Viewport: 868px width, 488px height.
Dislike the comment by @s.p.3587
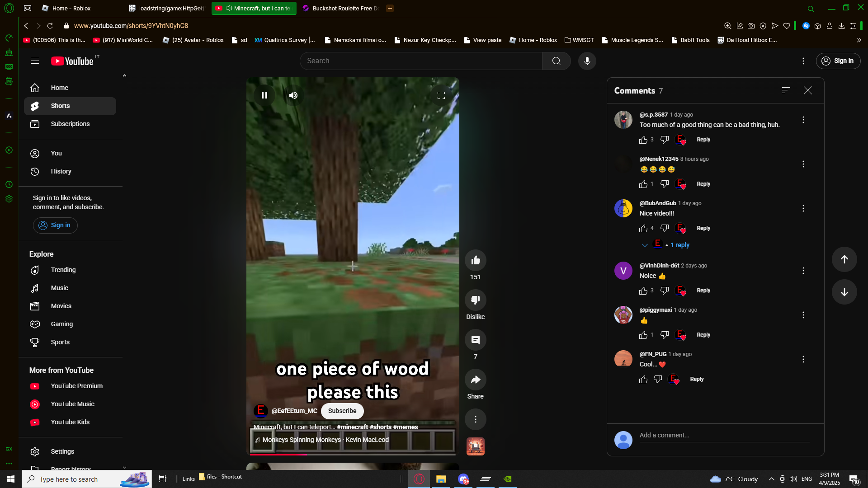click(665, 140)
